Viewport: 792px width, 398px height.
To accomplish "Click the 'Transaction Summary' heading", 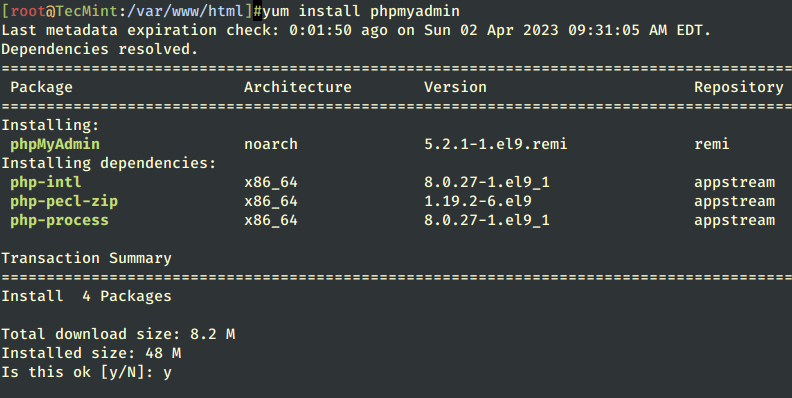I will click(86, 259).
